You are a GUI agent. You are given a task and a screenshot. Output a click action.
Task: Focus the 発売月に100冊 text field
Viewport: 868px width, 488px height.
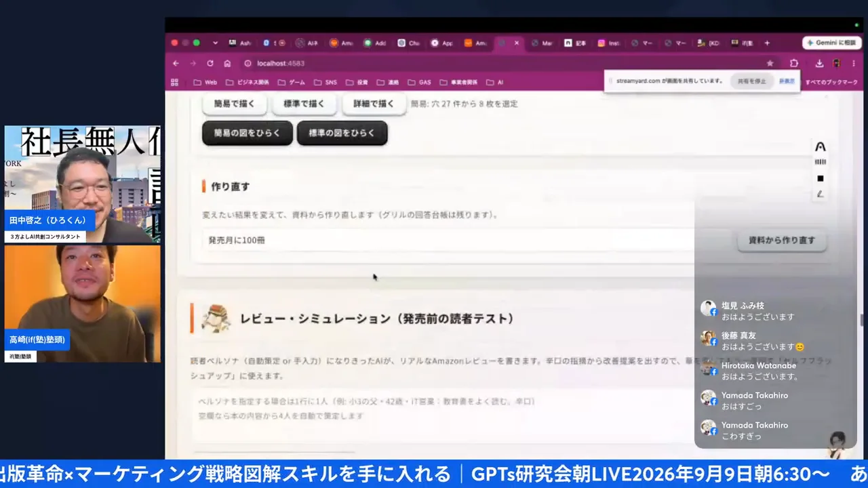(467, 240)
